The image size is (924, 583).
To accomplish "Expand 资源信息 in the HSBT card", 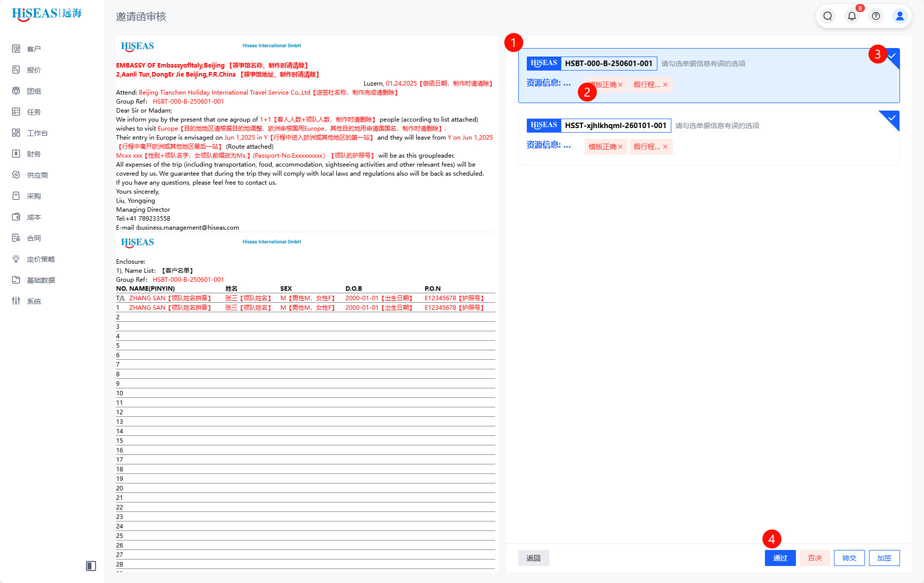I will (548, 83).
